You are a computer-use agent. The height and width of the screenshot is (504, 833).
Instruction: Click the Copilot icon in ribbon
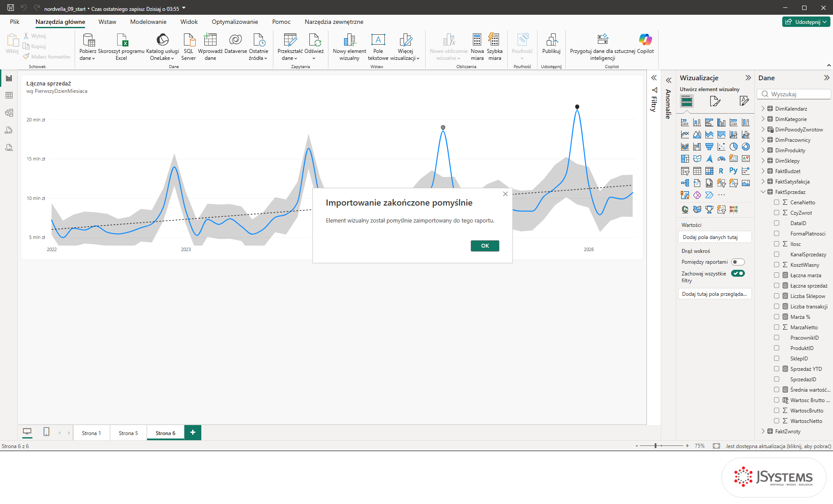(x=645, y=40)
